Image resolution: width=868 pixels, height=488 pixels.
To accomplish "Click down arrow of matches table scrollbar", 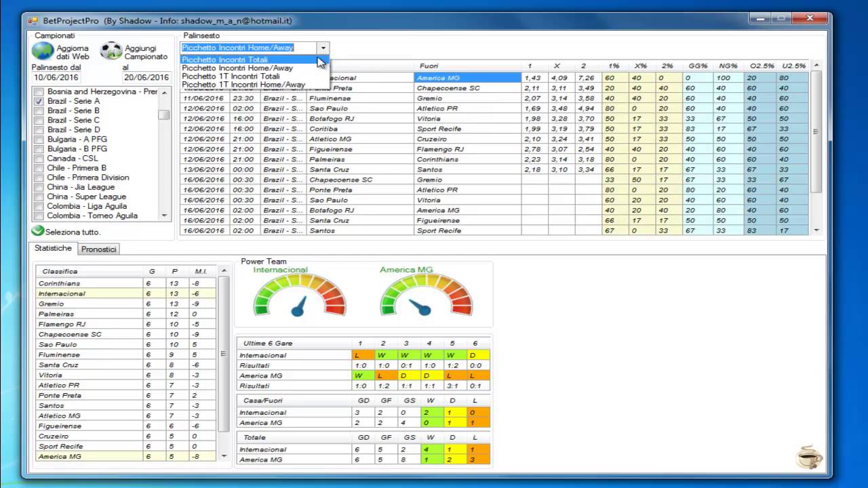I will [x=816, y=230].
